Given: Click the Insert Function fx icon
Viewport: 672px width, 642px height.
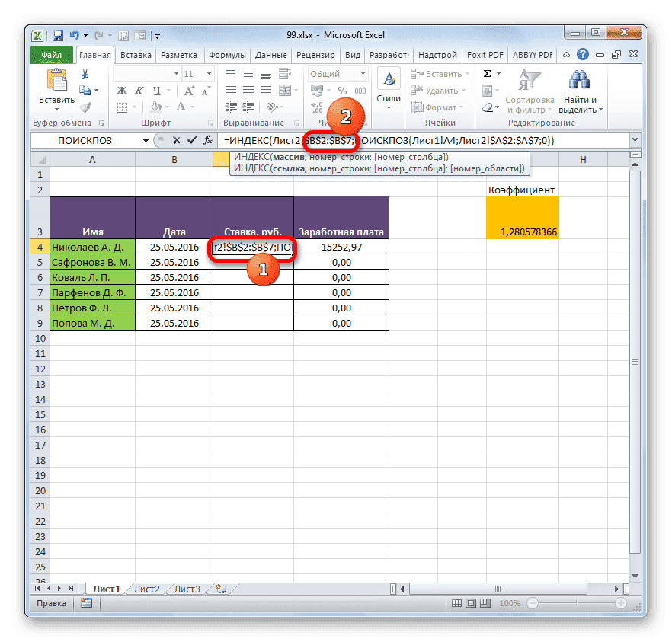Looking at the screenshot, I should (x=206, y=140).
